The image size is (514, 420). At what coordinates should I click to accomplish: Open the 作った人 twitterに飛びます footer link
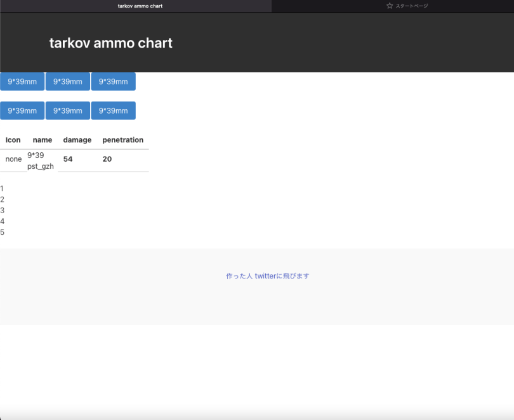[x=268, y=276]
